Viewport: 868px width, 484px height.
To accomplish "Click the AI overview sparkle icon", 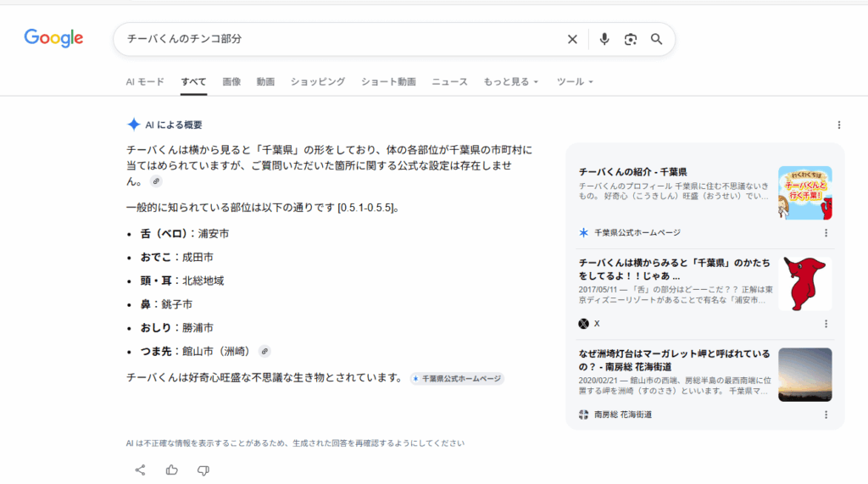I will click(x=133, y=125).
